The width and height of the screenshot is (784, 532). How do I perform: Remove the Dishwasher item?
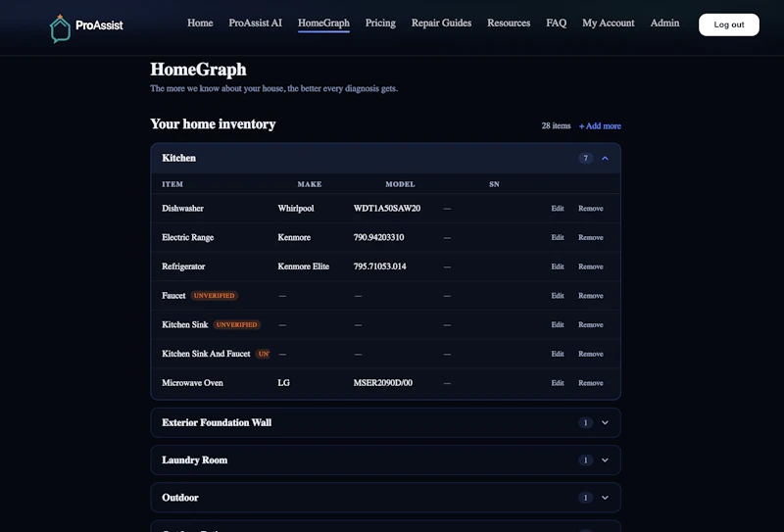[591, 209]
